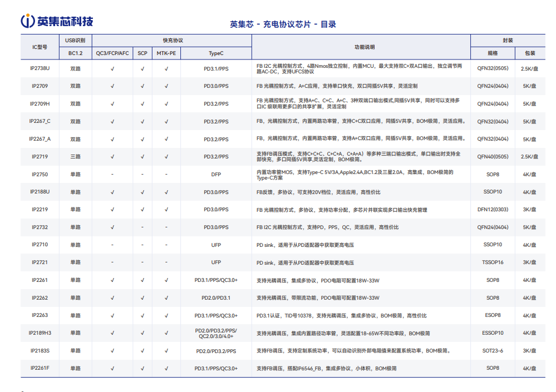
Task: Select the IP2261F model cell
Action: point(40,368)
